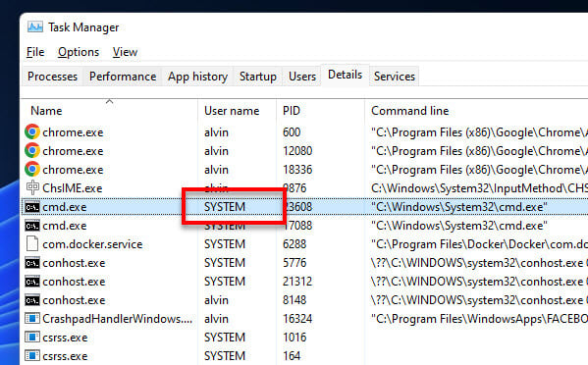
Task: Select the Details tab
Action: pyautogui.click(x=345, y=75)
